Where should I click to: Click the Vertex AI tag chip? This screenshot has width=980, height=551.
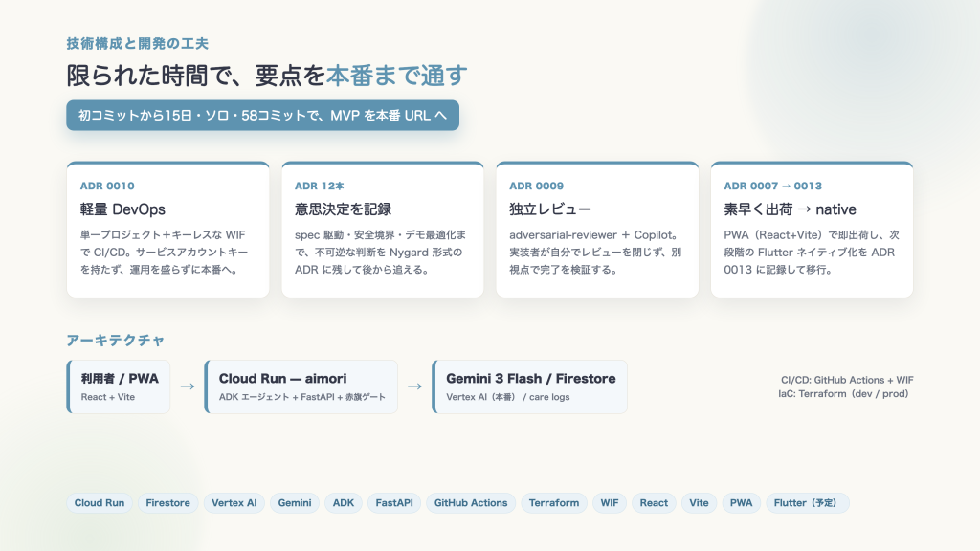[x=234, y=503]
